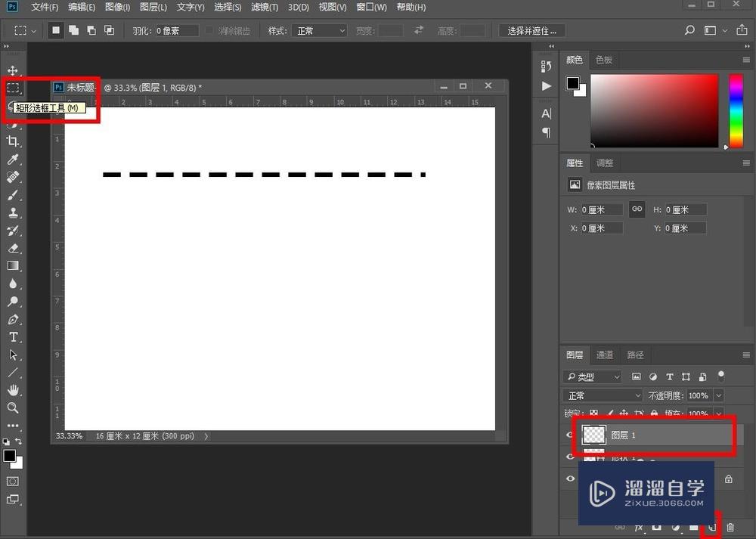Screen dimensions: 756x539
Task: Select the Brush tool
Action: [13, 195]
